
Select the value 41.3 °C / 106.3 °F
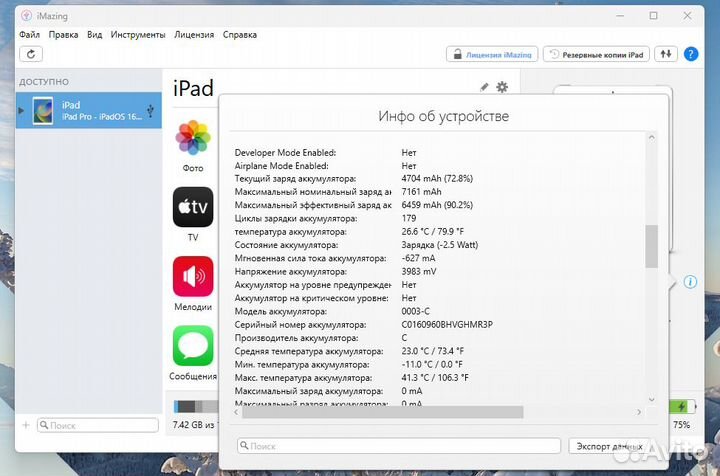tap(435, 378)
